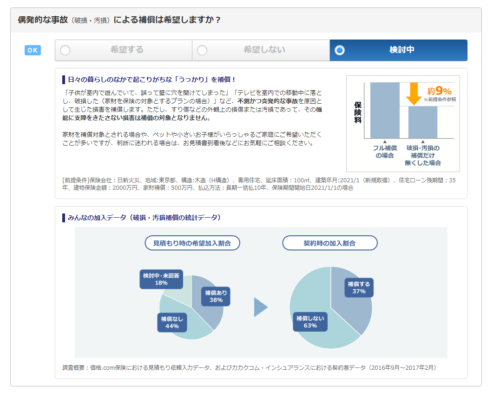500x393 pixels.
Task: Click the 補償する 37% chart label
Action: click(x=359, y=287)
